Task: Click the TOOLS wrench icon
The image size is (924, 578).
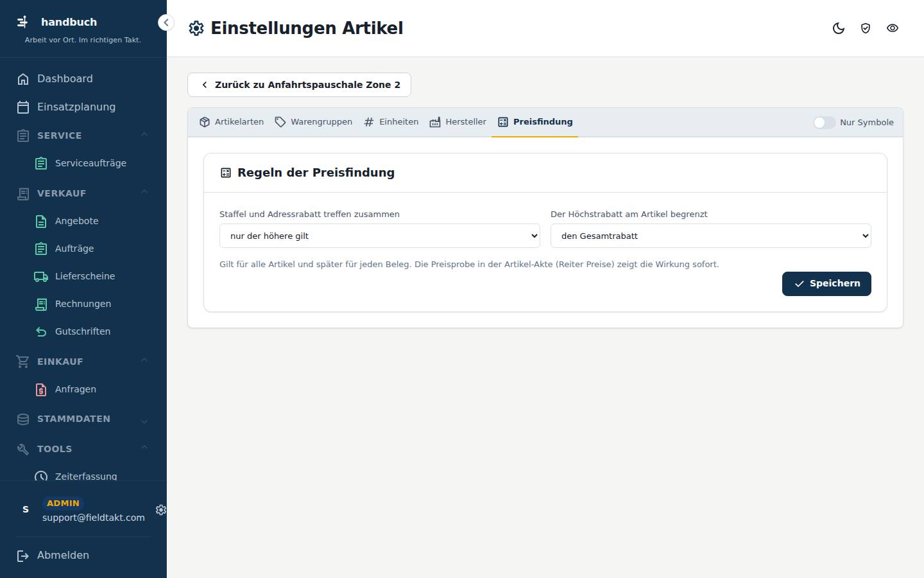Action: [23, 449]
